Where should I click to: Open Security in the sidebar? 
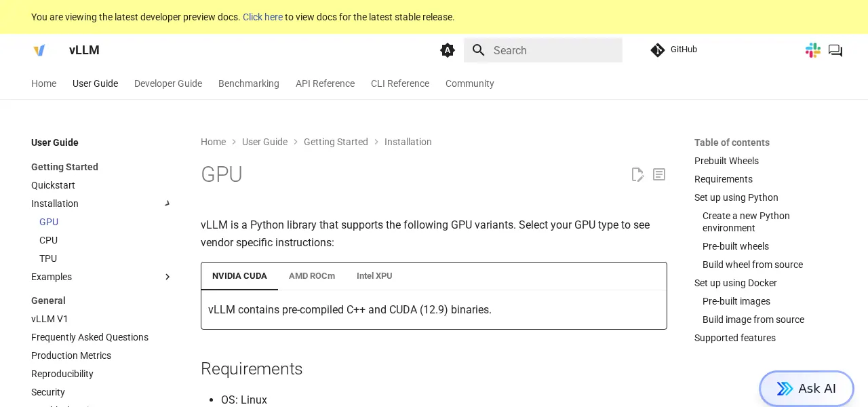pyautogui.click(x=48, y=392)
